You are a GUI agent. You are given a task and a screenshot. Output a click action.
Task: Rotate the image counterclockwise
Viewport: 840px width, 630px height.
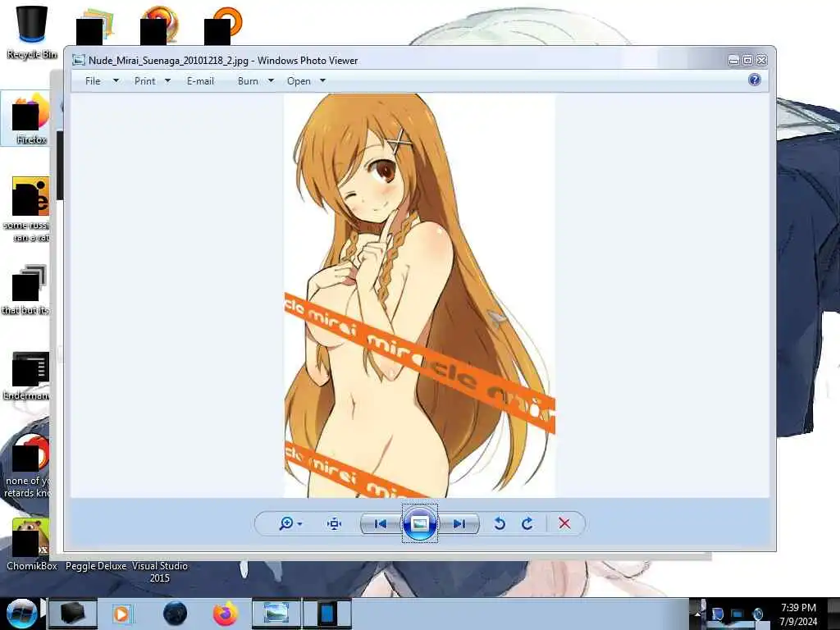(500, 523)
